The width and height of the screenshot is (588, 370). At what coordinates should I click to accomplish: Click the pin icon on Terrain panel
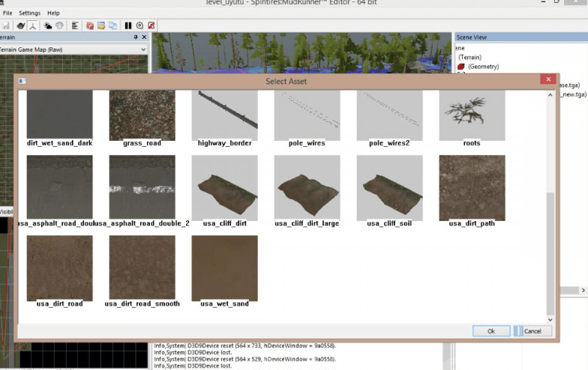pyautogui.click(x=136, y=37)
